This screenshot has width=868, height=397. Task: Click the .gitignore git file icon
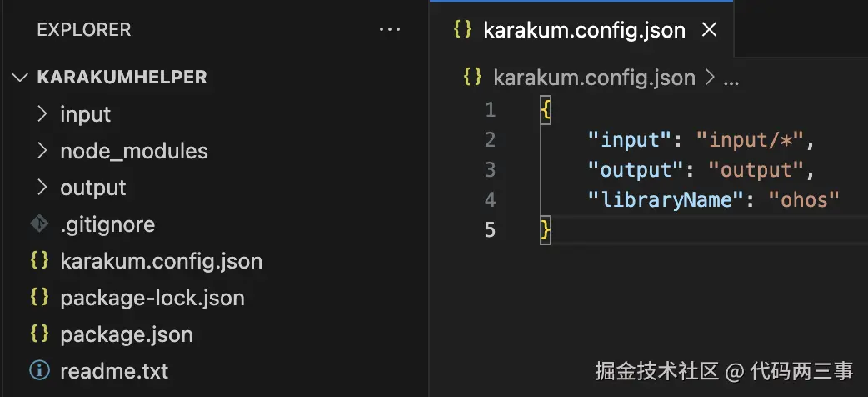coord(38,224)
